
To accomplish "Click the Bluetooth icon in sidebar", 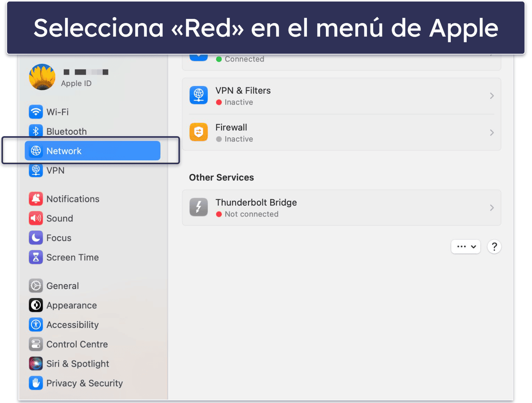I will point(36,131).
